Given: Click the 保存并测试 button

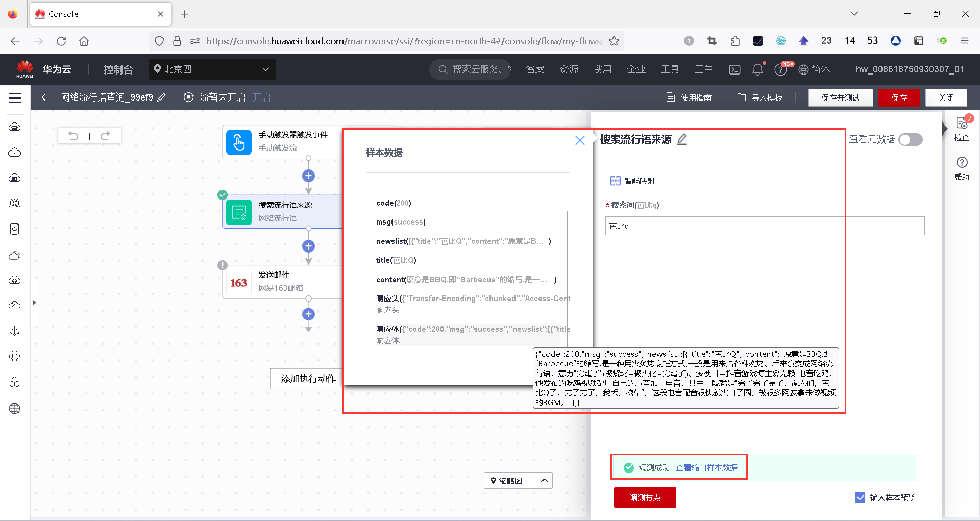Looking at the screenshot, I should pyautogui.click(x=841, y=97).
